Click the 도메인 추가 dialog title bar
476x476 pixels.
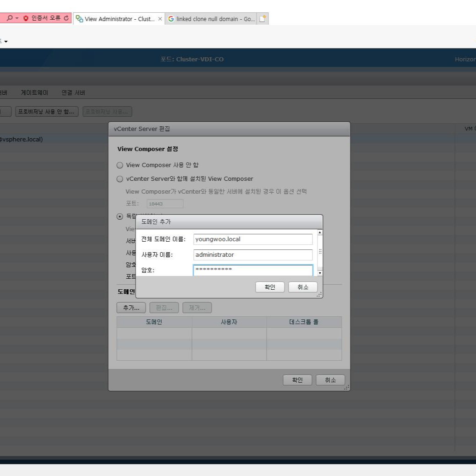pos(229,222)
